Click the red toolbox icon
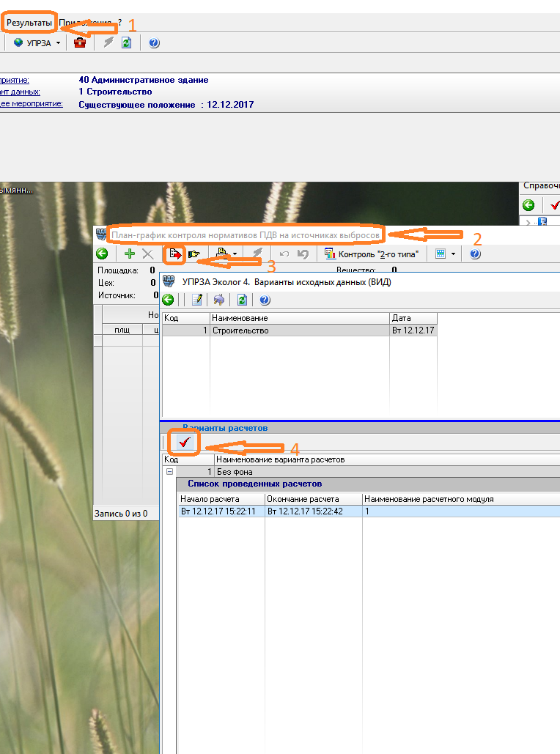Image resolution: width=560 pixels, height=754 pixels. coord(80,43)
